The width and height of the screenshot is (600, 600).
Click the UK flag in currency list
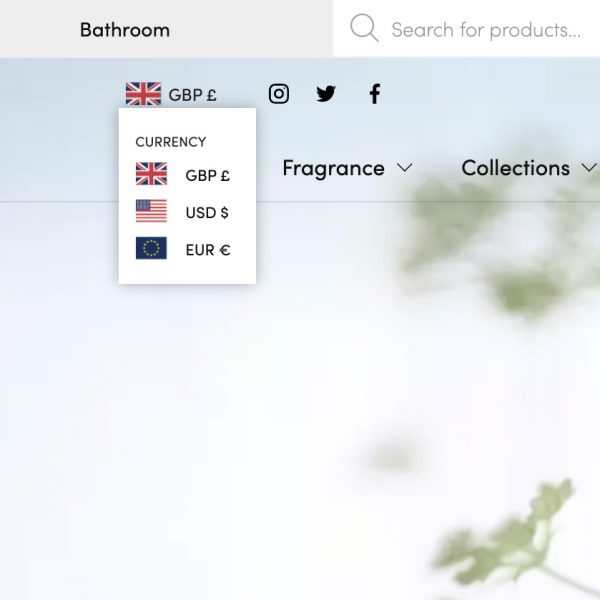(151, 174)
